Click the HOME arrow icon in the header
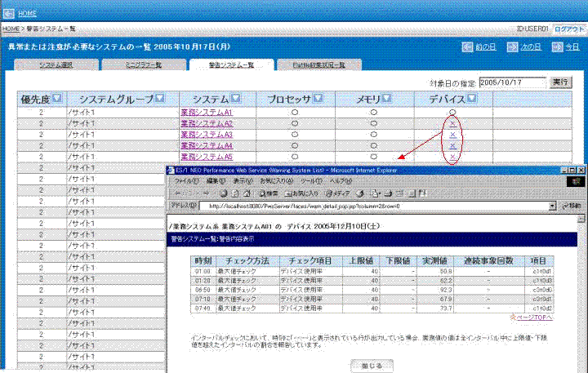The width and height of the screenshot is (588, 373). [x=9, y=14]
